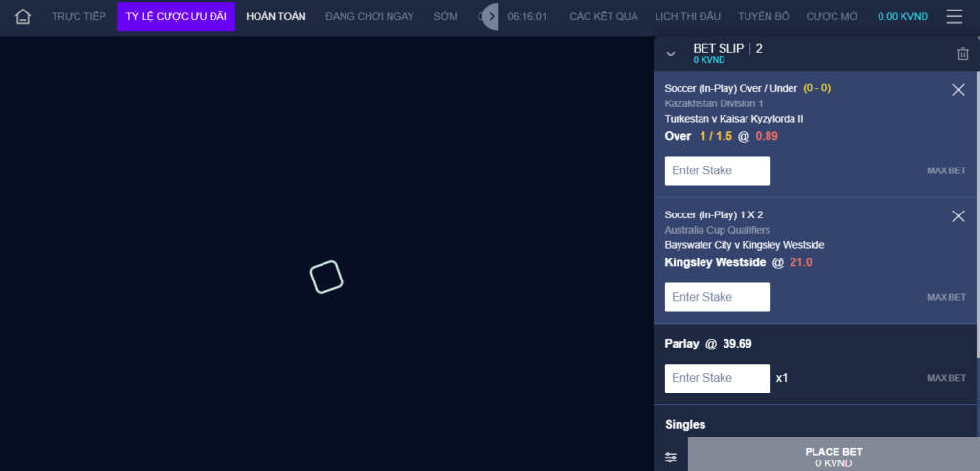Click the 0.00 KVND balance
The height and width of the screenshot is (471, 980).
tap(902, 16)
